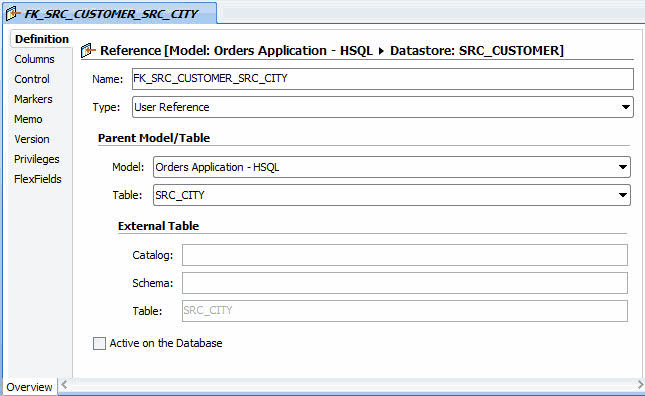Open the parent Table dropdown SRC_CITY
The height and width of the screenshot is (396, 645).
click(x=392, y=195)
